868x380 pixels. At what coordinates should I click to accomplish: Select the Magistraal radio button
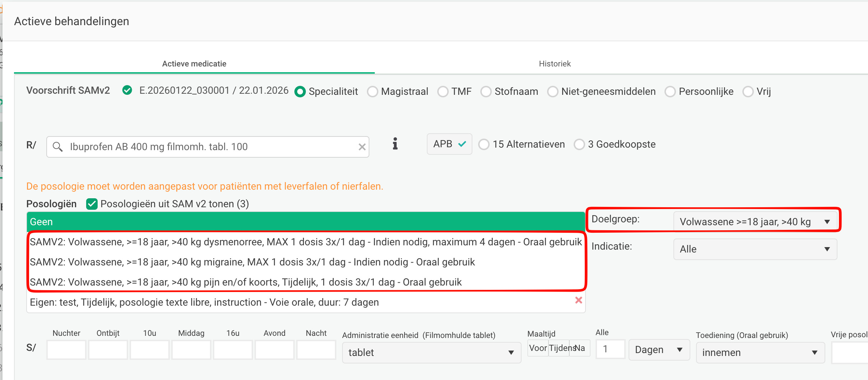coord(373,92)
